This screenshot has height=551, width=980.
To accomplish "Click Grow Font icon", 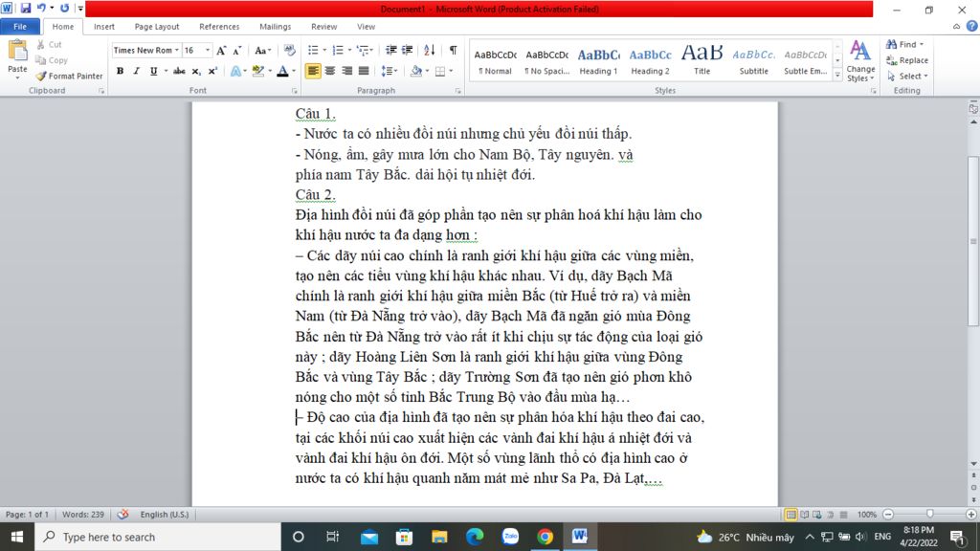I will [x=221, y=51].
